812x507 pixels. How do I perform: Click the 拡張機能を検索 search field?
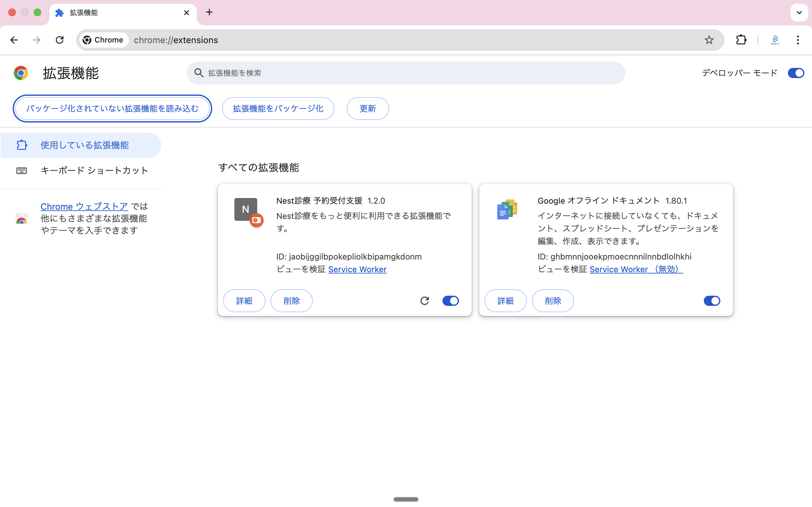click(x=405, y=73)
